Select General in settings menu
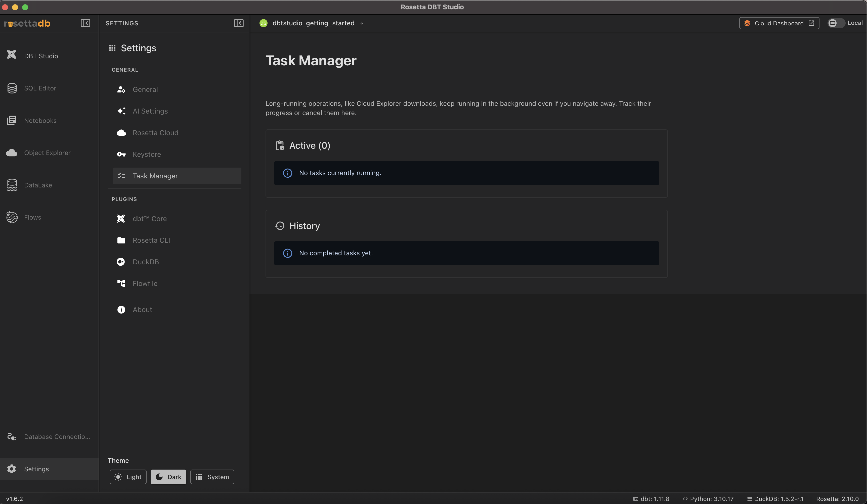This screenshot has width=867, height=504. tap(177, 89)
